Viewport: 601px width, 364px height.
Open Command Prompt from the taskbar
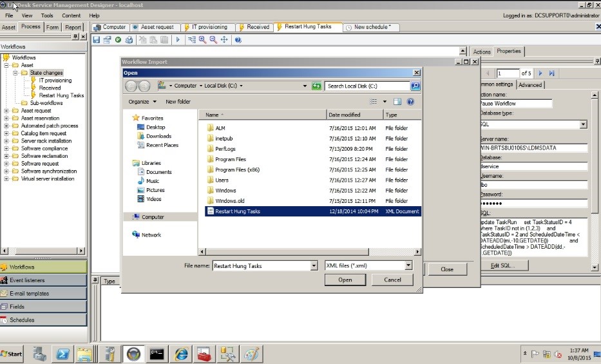pyautogui.click(x=157, y=354)
